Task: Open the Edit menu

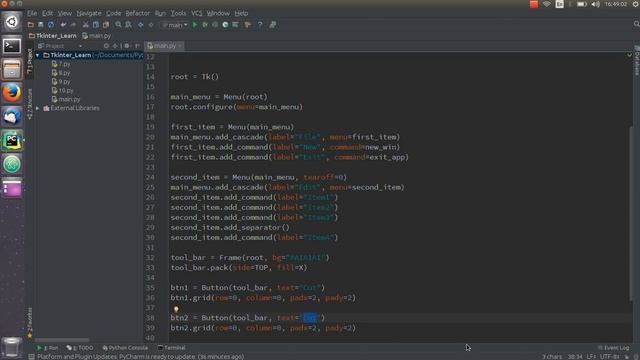Action: pyautogui.click(x=47, y=13)
